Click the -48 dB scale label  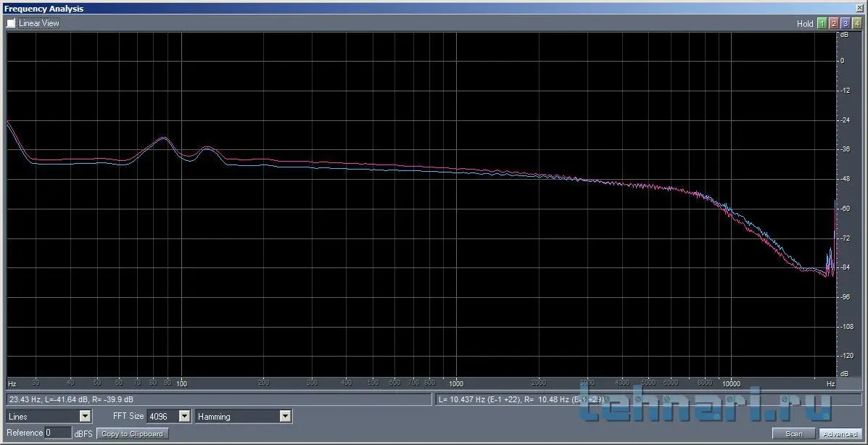click(x=846, y=179)
